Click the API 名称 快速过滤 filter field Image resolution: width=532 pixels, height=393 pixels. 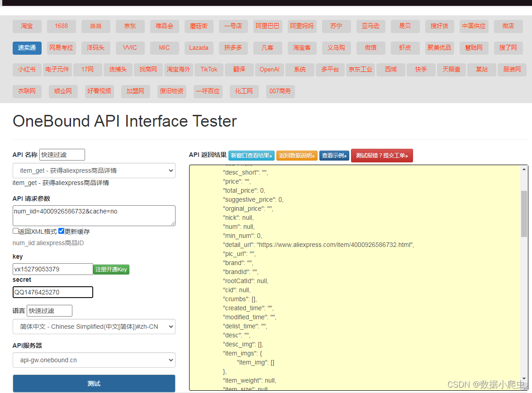[x=62, y=155]
